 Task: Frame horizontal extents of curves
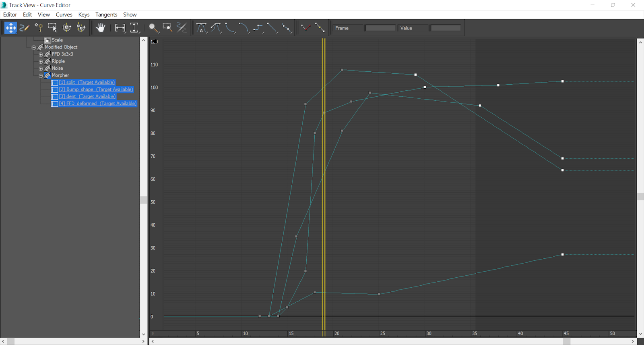click(120, 28)
